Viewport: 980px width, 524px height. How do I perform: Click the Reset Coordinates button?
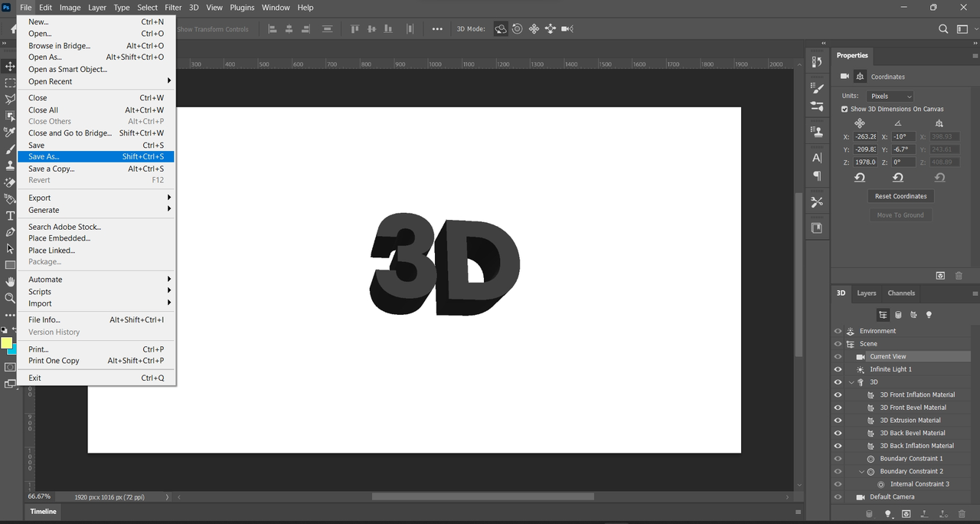tap(900, 196)
